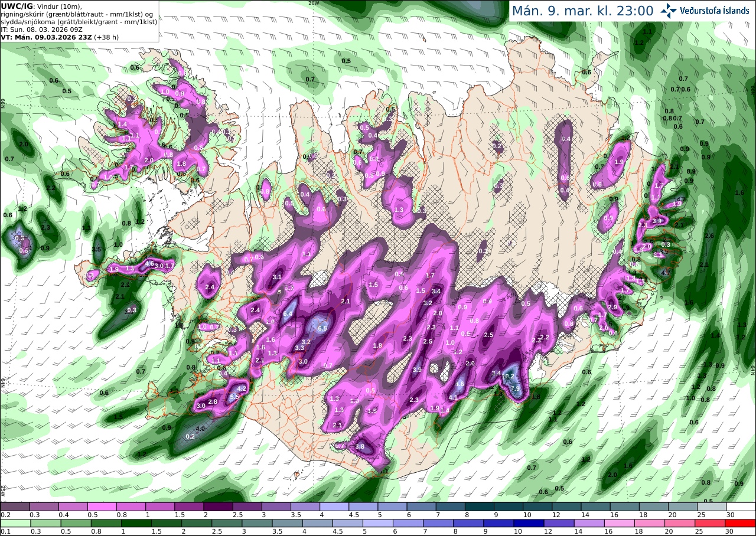This screenshot has width=756, height=536.
Task: Click the 10.2 precipitation value on the map
Action: point(509,376)
